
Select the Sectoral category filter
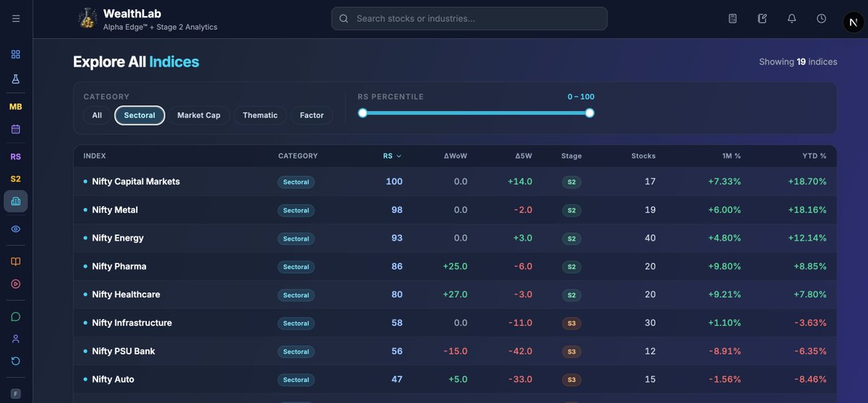coord(140,115)
